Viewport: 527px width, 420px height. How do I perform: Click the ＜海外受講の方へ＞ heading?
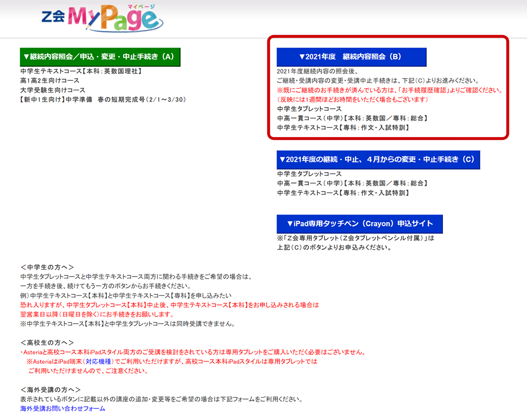point(50,390)
